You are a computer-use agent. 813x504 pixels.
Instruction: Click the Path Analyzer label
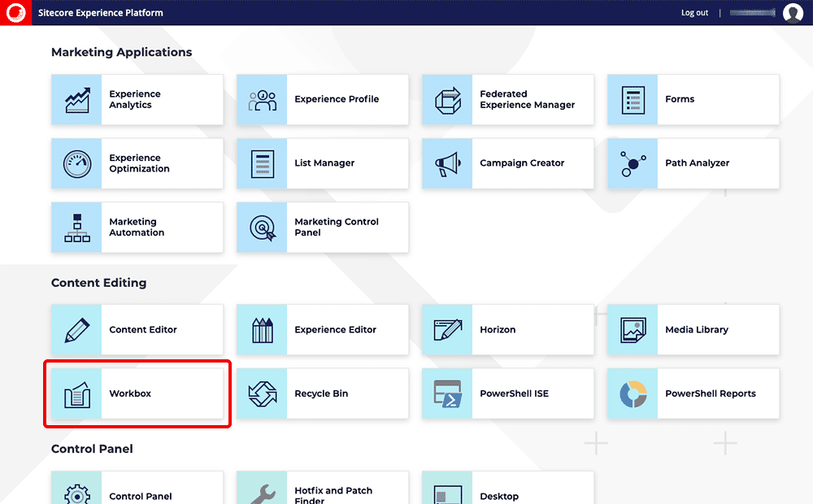coord(697,163)
